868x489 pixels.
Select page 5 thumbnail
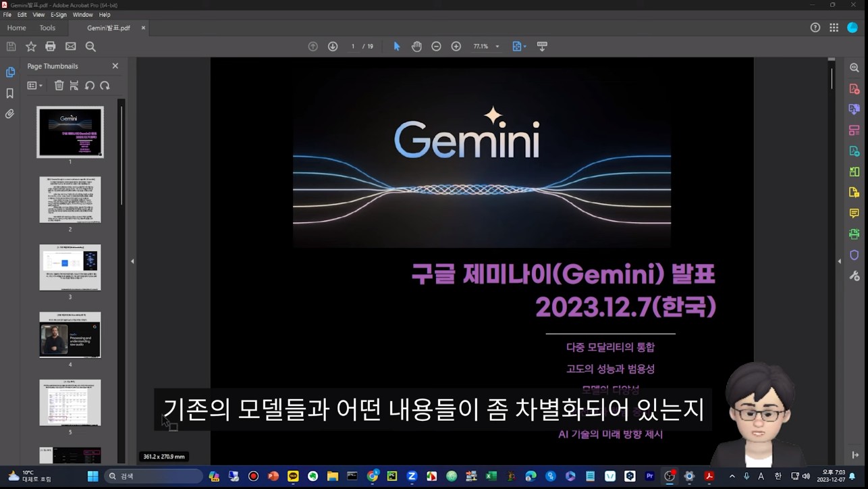click(70, 403)
